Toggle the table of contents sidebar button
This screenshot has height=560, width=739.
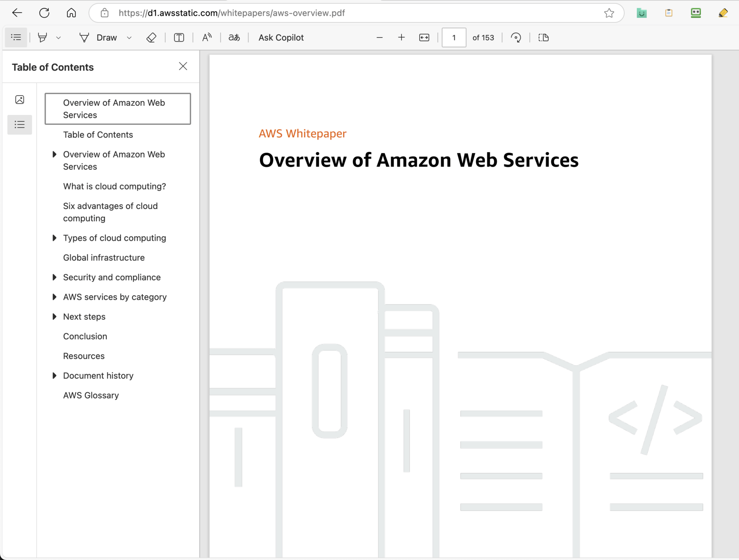point(16,37)
